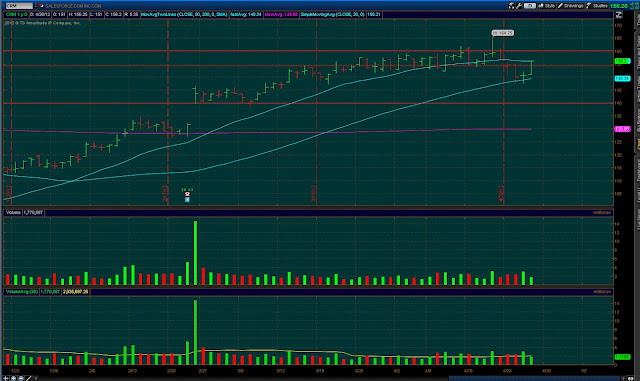Click the earnings phone icon on chart
Screen dimensions: 640x381
[187, 194]
